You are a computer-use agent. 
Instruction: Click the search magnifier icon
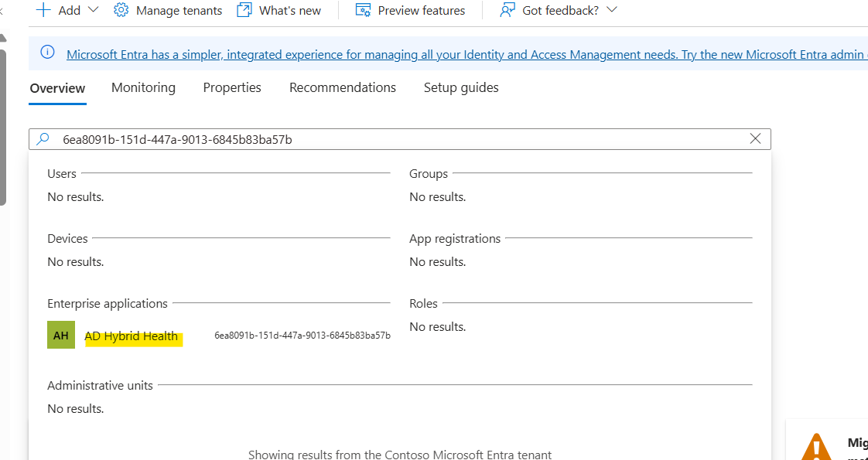[43, 139]
